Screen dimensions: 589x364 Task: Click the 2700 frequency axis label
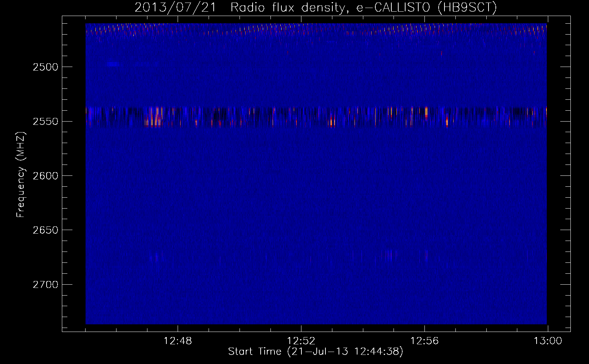46,285
